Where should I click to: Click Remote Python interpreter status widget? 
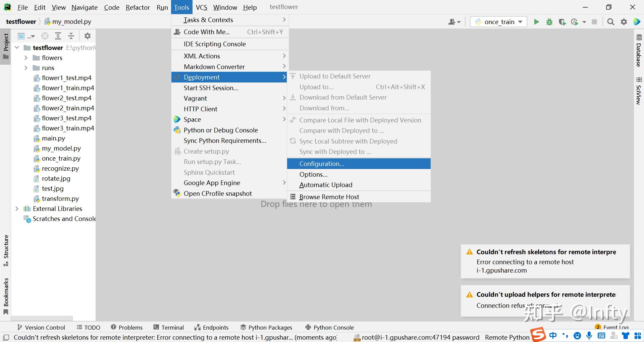506,337
